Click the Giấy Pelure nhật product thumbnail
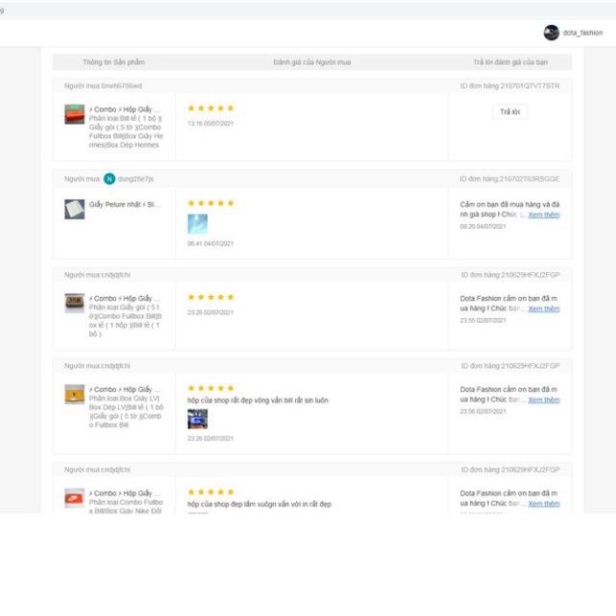 click(x=74, y=209)
